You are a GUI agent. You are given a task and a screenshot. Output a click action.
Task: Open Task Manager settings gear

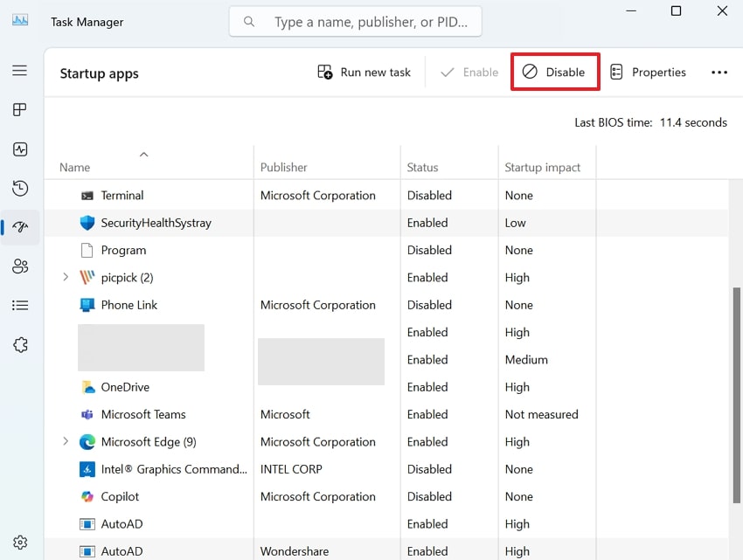(x=20, y=542)
